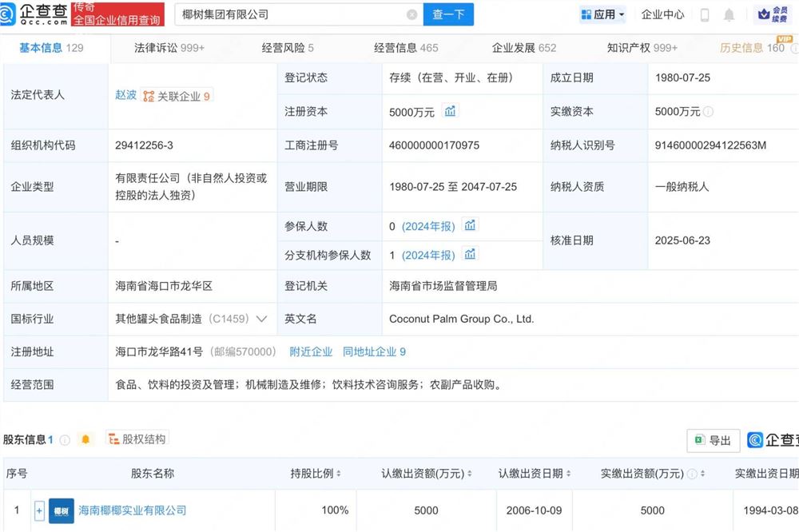Click the monitoring bell beside 股东信息

pyautogui.click(x=85, y=438)
